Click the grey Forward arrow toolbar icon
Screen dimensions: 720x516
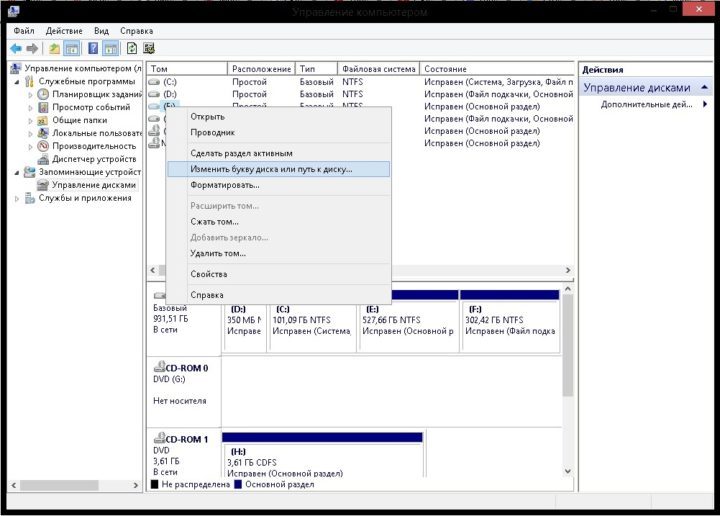[32, 48]
